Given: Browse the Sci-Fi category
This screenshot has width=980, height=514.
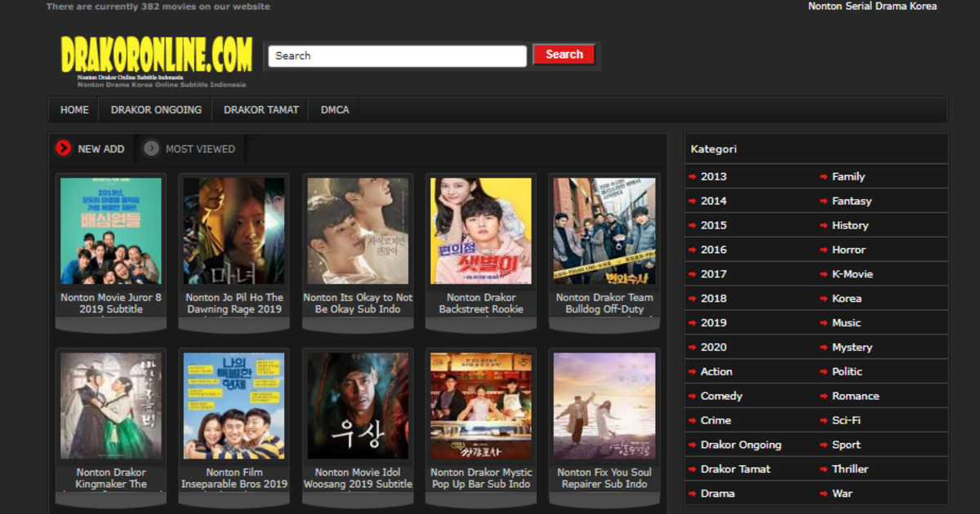Looking at the screenshot, I should click(846, 420).
